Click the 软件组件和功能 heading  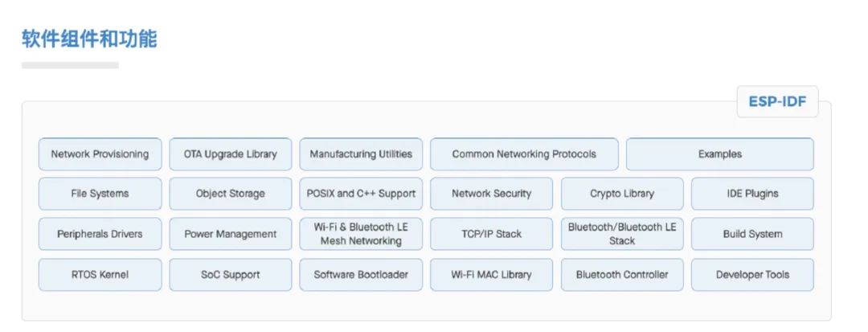pos(89,39)
